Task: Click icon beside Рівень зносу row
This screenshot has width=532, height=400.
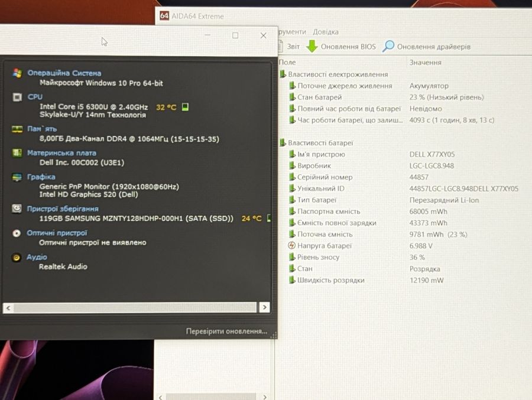Action: (292, 257)
